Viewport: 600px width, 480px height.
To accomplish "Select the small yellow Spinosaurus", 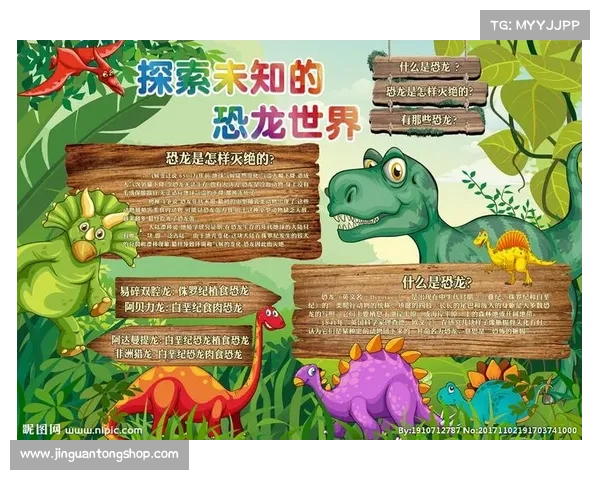I will (x=510, y=255).
